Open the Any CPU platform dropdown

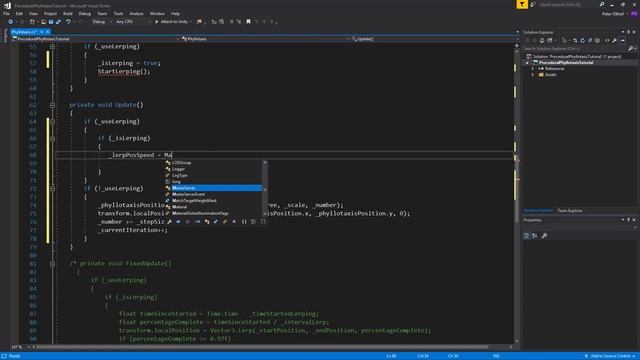click(x=133, y=22)
